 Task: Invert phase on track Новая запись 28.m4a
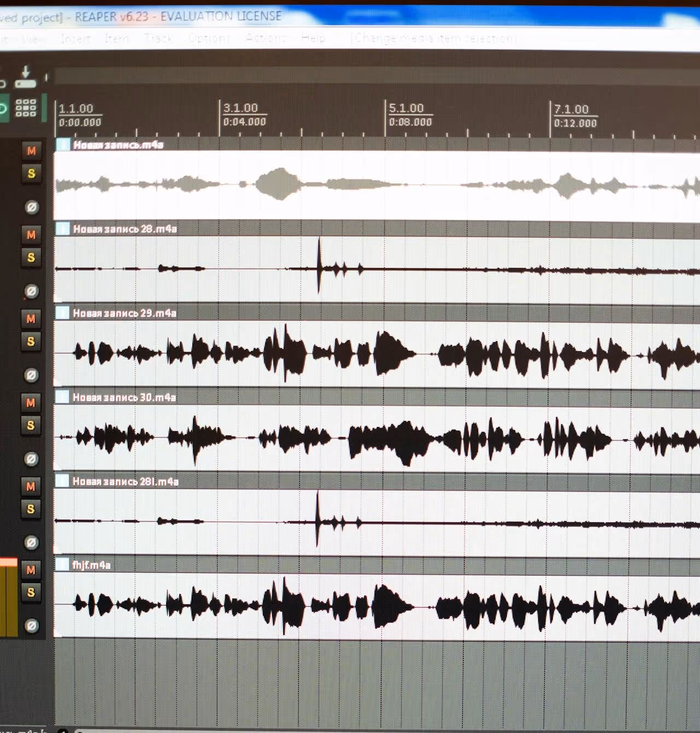coord(32,292)
